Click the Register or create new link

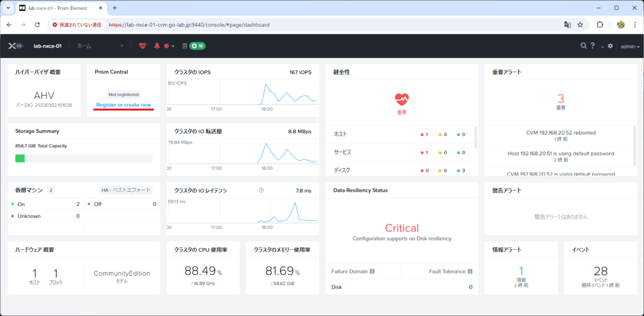(x=123, y=105)
